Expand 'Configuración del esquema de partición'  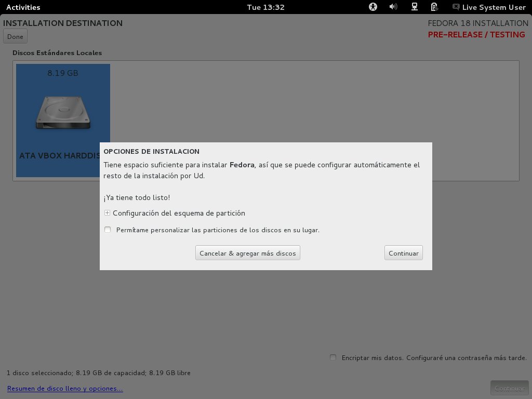coord(108,213)
